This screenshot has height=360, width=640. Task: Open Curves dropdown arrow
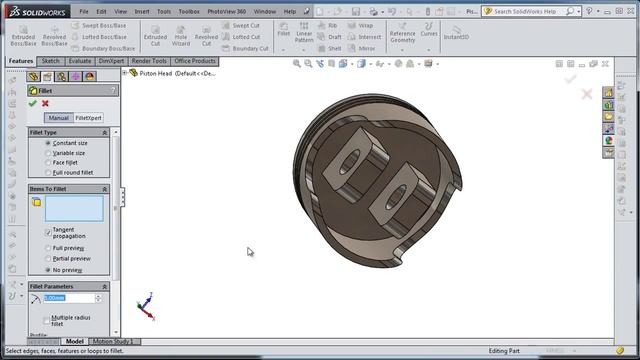coord(429,50)
